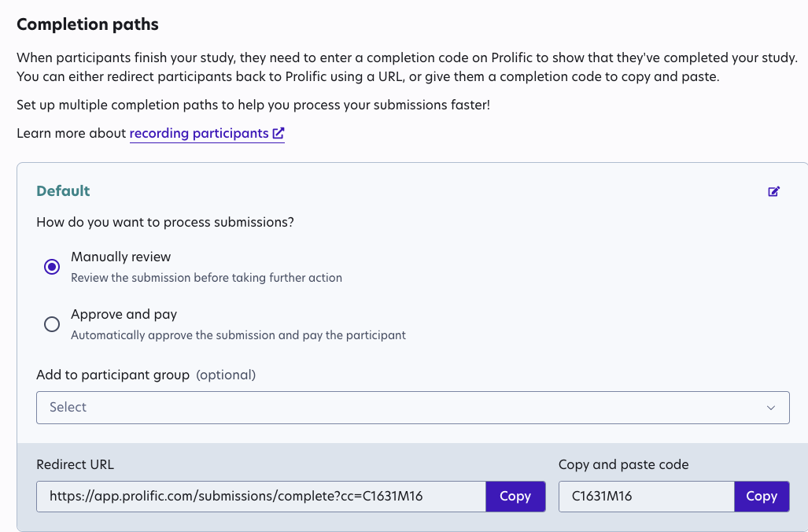
Task: Click the chevron arrow in Select dropdown
Action: [770, 408]
